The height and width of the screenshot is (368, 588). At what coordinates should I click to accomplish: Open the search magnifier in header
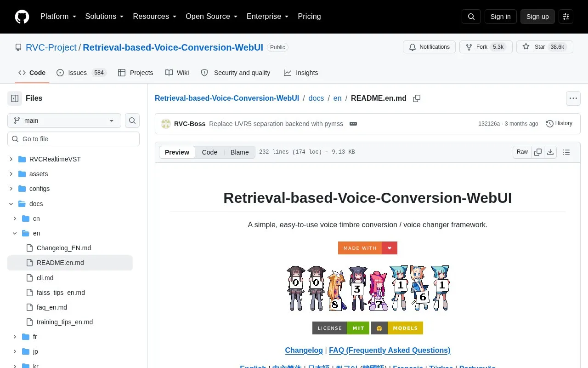[x=471, y=17]
